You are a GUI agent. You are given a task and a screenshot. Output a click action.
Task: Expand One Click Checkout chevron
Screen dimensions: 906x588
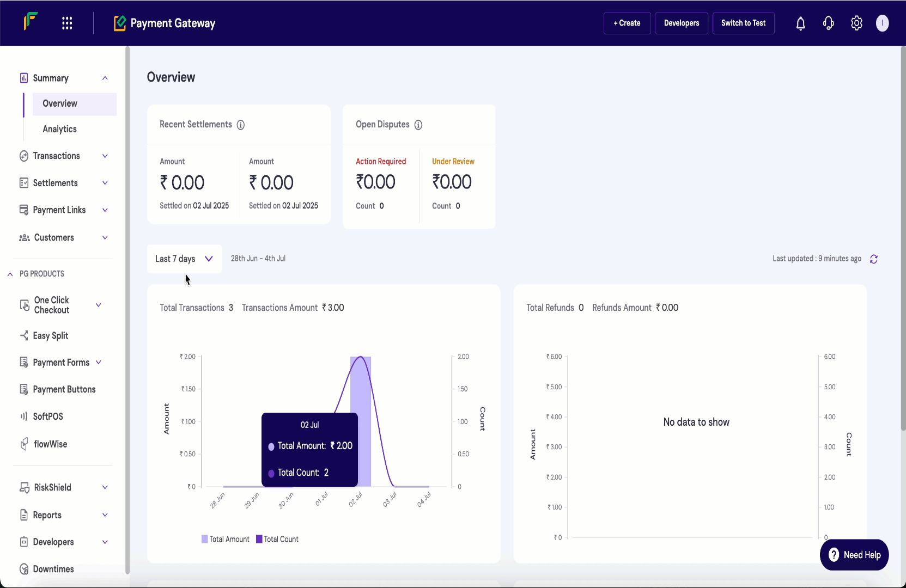[98, 305]
